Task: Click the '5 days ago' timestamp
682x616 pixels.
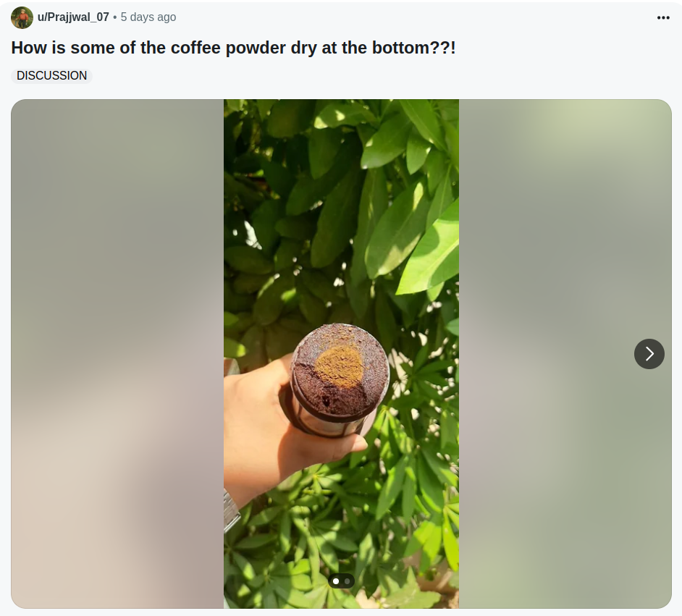Action: (148, 17)
